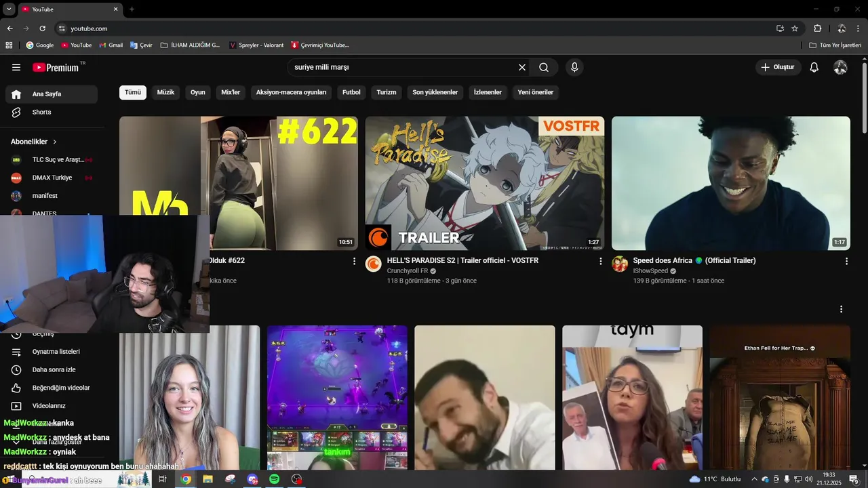Clear the search box with X icon
Viewport: 868px width, 488px height.
(x=522, y=67)
